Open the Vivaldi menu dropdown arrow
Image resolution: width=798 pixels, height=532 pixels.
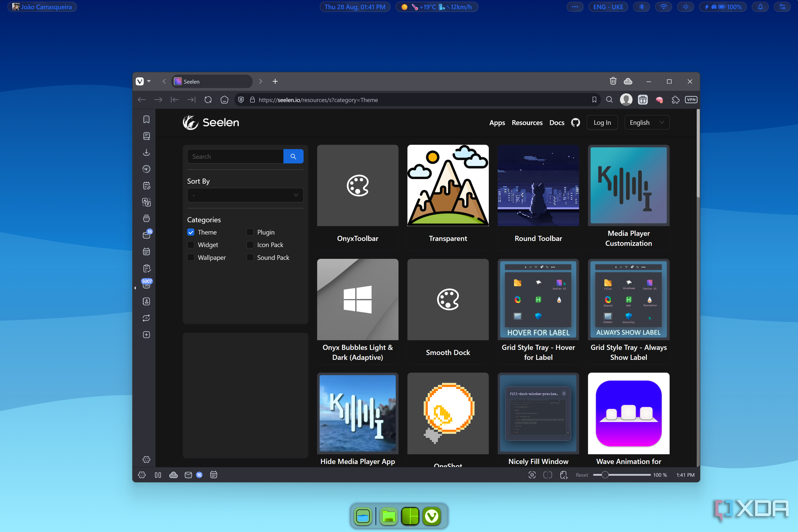[x=149, y=81]
